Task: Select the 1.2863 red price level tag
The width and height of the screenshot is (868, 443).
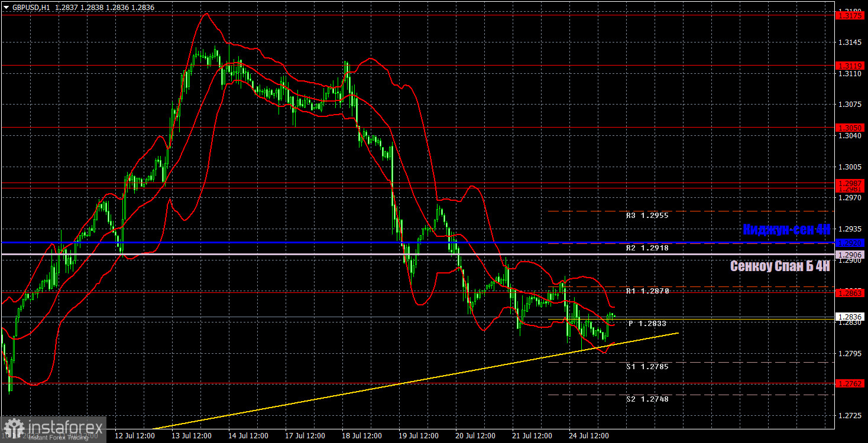Action: [x=850, y=293]
